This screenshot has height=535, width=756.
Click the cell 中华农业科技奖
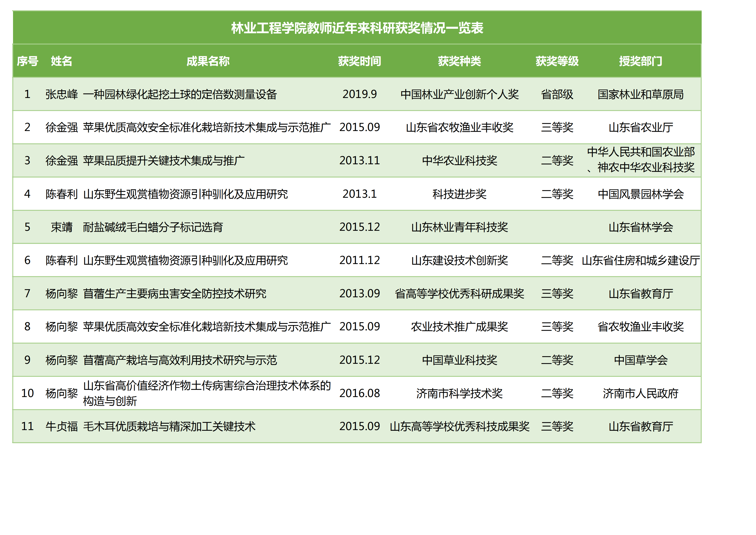tap(460, 160)
